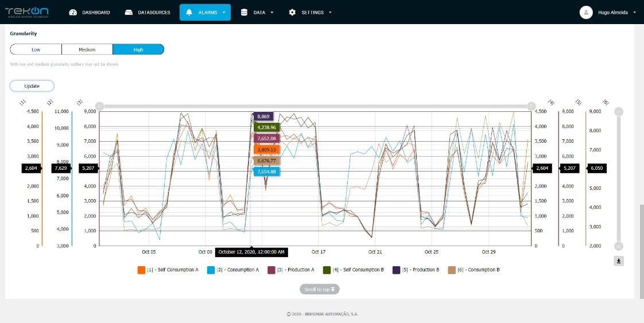Click the Oct 21 axis label
This screenshot has width=644, height=323.
coord(375,252)
